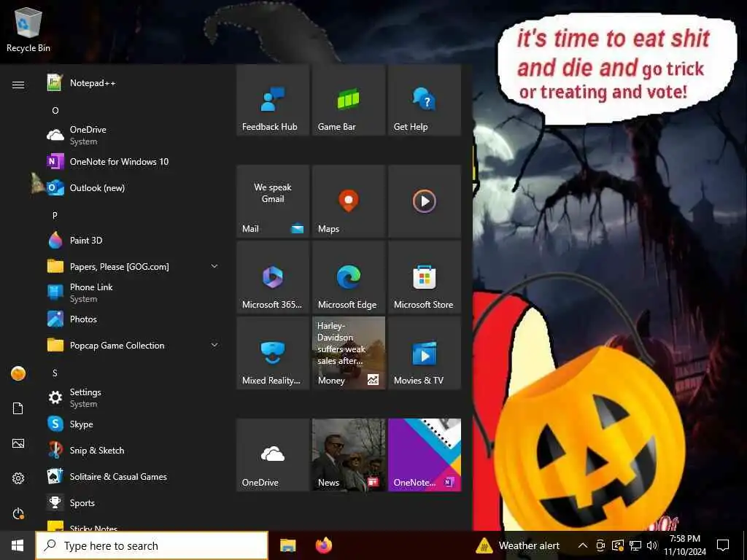This screenshot has height=560, width=747.
Task: Open the Feedback Hub tile
Action: pyautogui.click(x=273, y=101)
